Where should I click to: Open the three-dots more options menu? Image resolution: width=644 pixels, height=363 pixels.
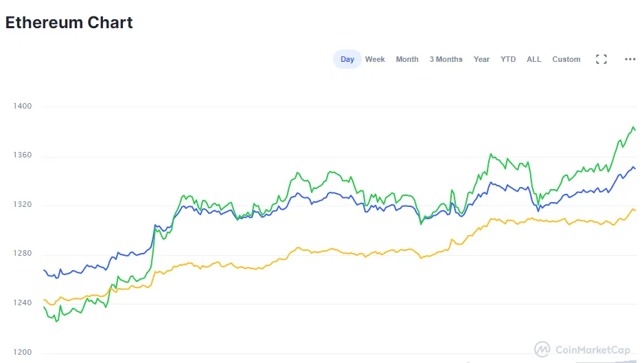[x=630, y=59]
